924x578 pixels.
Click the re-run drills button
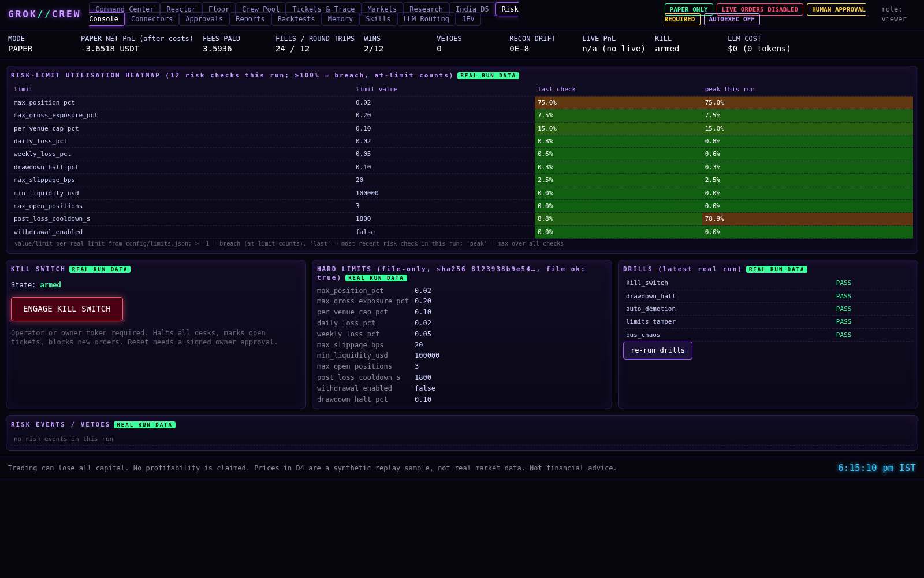point(658,350)
